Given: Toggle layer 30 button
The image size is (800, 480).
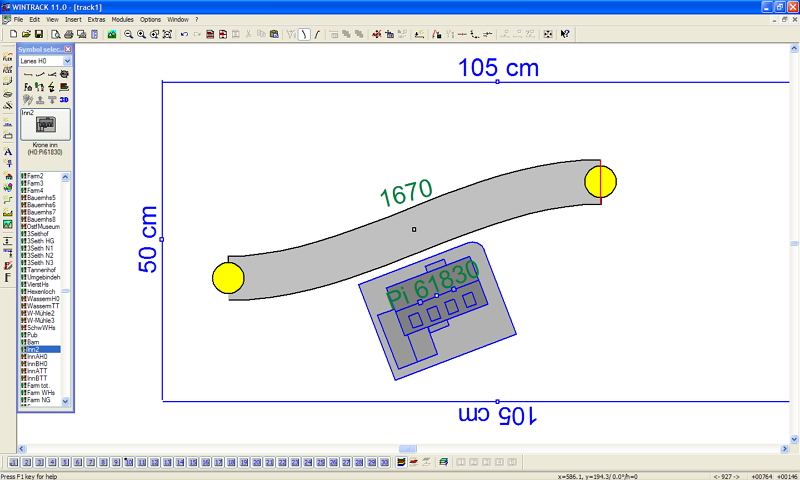Looking at the screenshot, I should [x=385, y=462].
